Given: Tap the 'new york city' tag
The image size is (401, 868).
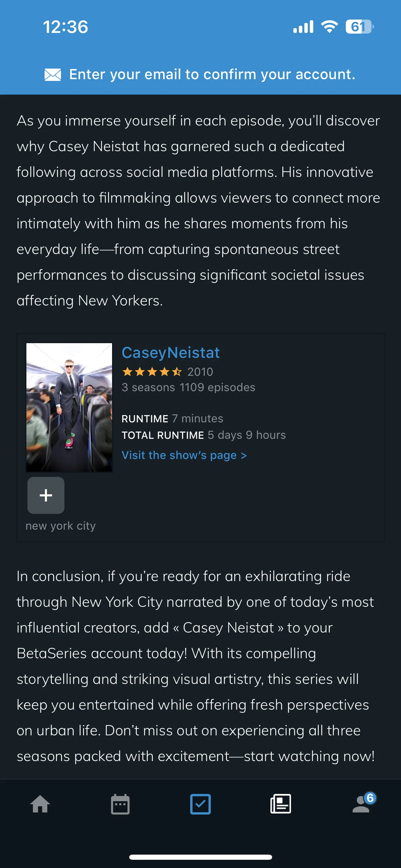Looking at the screenshot, I should click(x=61, y=526).
